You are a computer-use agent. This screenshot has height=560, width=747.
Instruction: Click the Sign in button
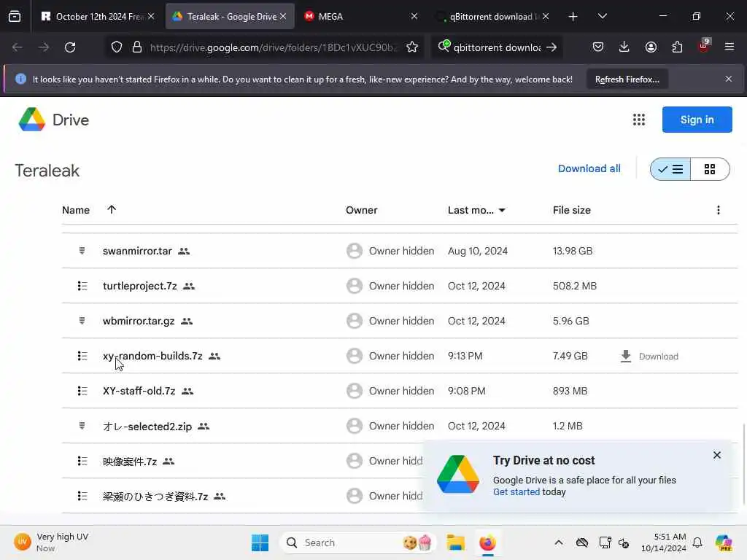pos(697,120)
